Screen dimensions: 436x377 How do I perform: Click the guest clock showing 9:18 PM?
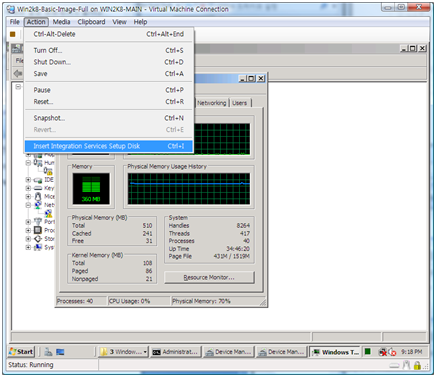click(x=411, y=352)
